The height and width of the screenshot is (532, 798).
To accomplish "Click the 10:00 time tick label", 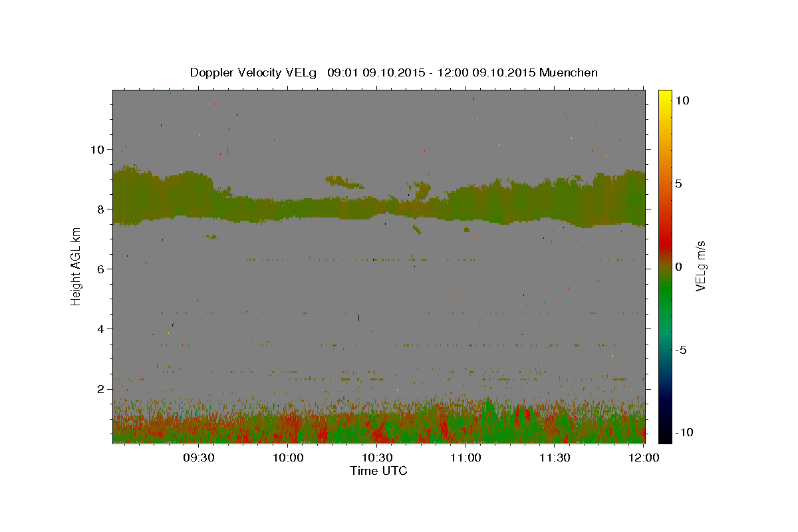I will click(288, 458).
